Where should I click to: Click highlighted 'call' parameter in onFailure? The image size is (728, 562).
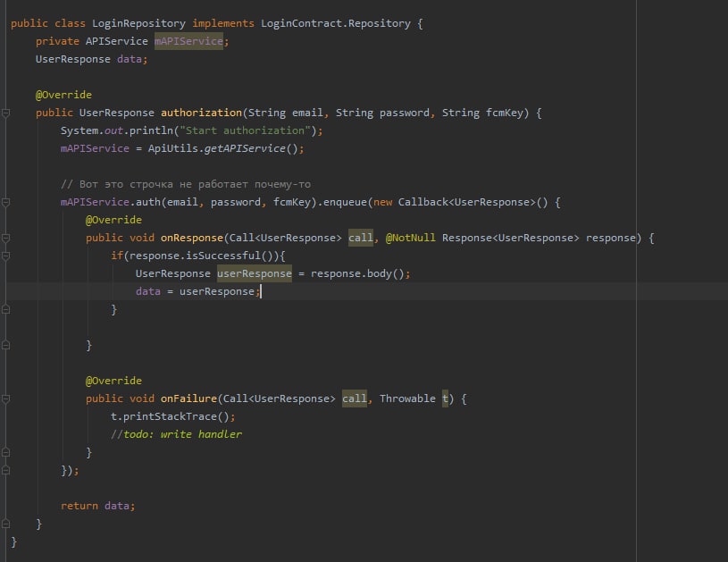(x=355, y=398)
